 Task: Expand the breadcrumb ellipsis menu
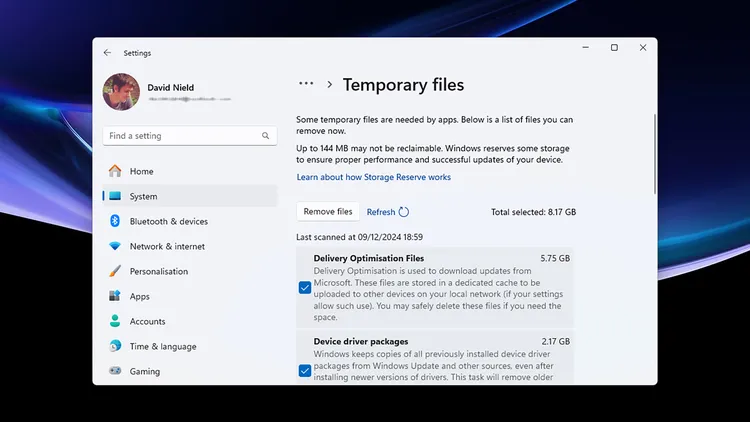coord(306,85)
